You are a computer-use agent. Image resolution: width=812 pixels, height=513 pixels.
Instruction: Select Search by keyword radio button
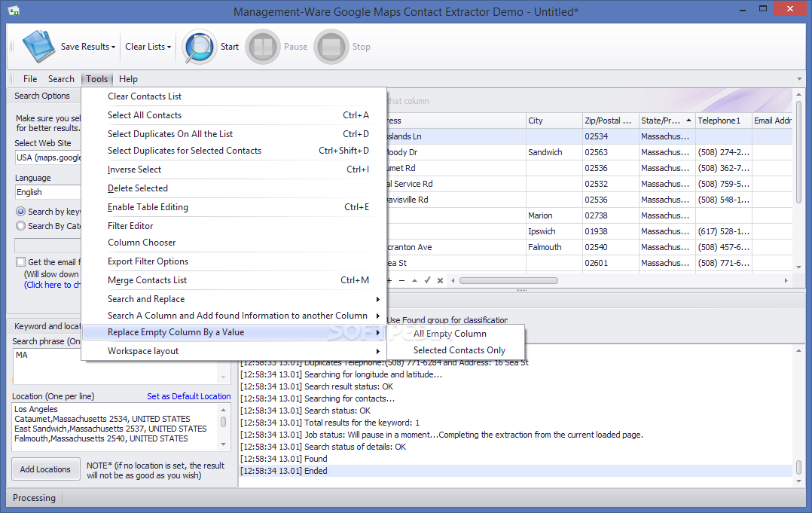coord(21,211)
